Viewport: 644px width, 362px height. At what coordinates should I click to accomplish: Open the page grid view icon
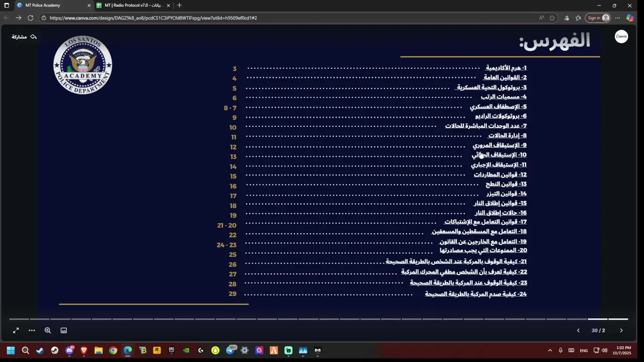pos(64,330)
